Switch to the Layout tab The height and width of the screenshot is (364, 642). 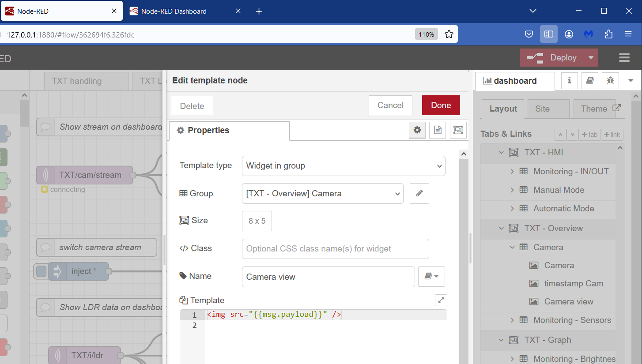[x=503, y=109]
